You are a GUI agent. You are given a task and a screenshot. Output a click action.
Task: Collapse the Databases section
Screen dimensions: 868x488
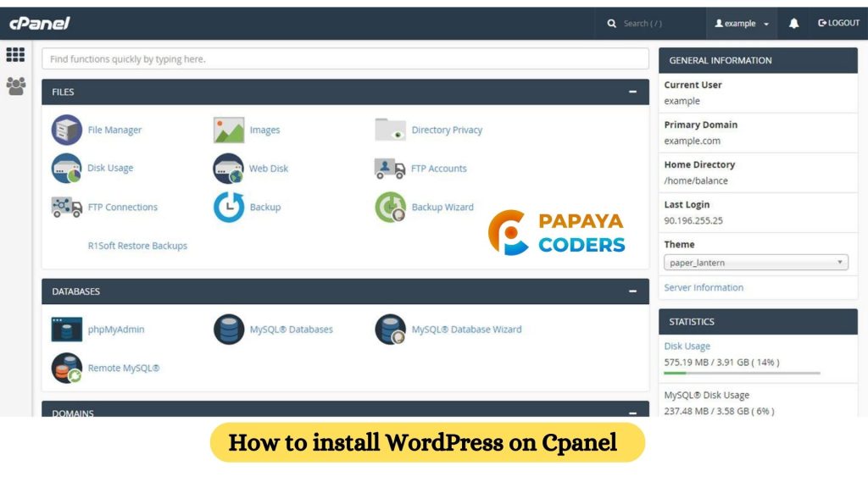pos(632,291)
